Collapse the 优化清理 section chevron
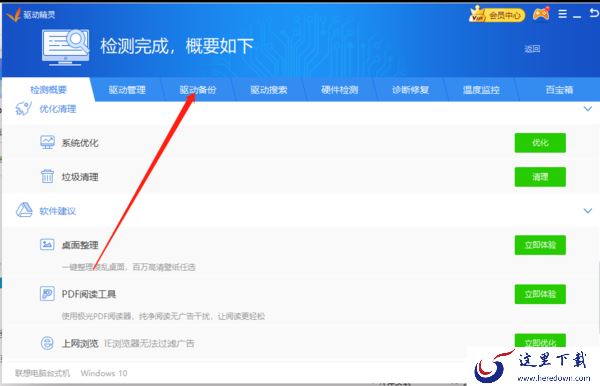Screen dimensions: 600x386 (x=588, y=109)
